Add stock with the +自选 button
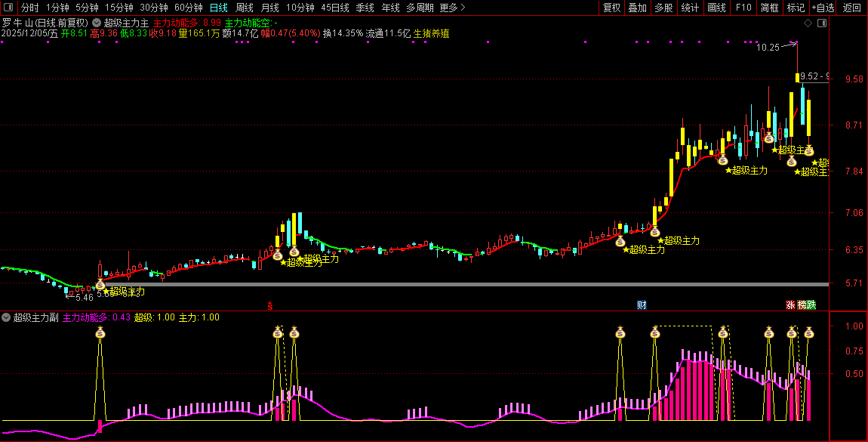This screenshot has width=868, height=442. pyautogui.click(x=823, y=8)
